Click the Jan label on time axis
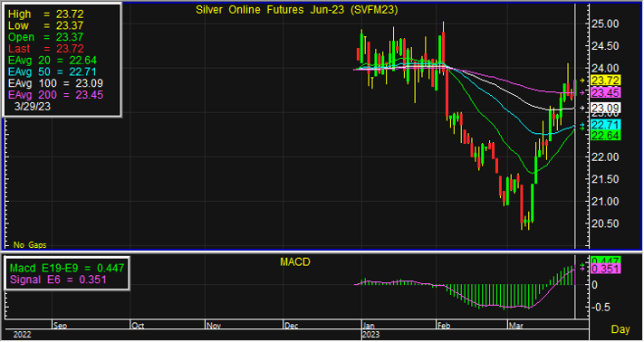Viewport: 644px width, 342px height. pos(370,326)
